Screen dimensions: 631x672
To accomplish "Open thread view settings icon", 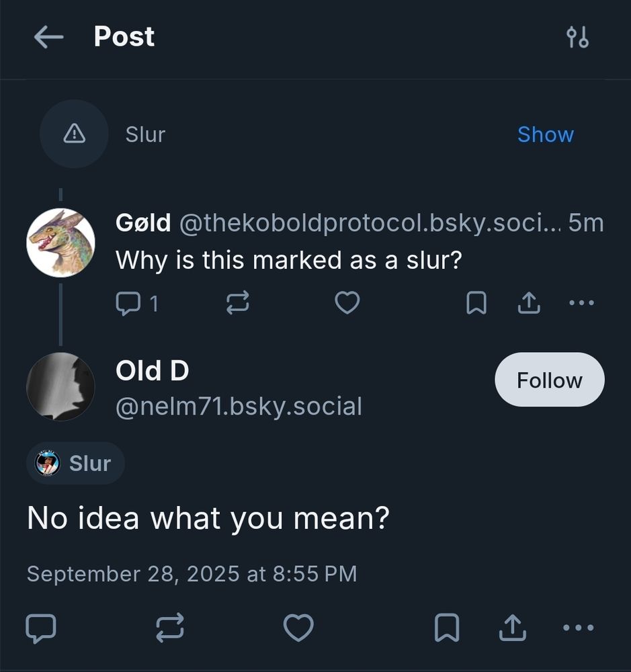I will (577, 38).
